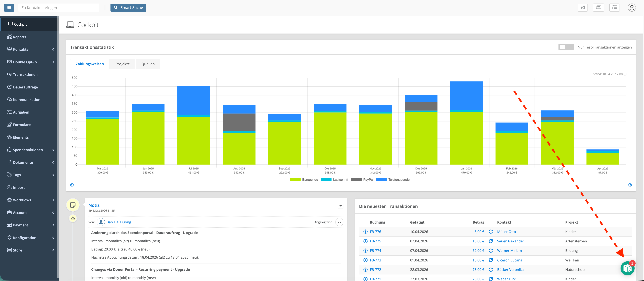This screenshot has height=281, width=644.
Task: Click the hamburger menu icon
Action: click(9, 7)
